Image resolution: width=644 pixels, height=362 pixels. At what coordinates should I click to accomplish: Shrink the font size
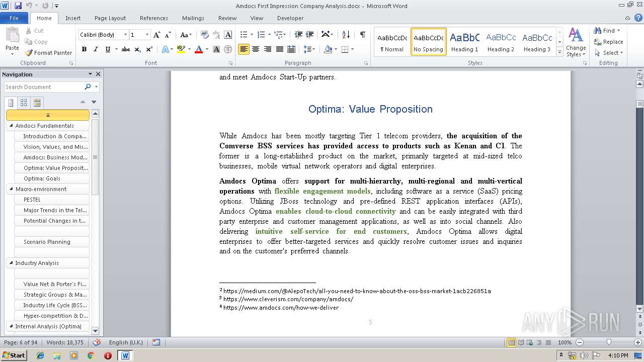click(168, 35)
